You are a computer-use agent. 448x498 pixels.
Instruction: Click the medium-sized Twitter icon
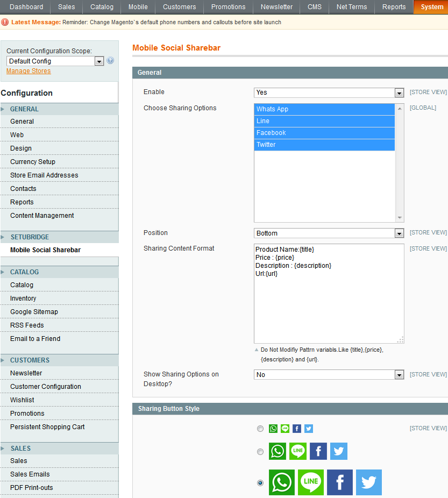tap(339, 451)
